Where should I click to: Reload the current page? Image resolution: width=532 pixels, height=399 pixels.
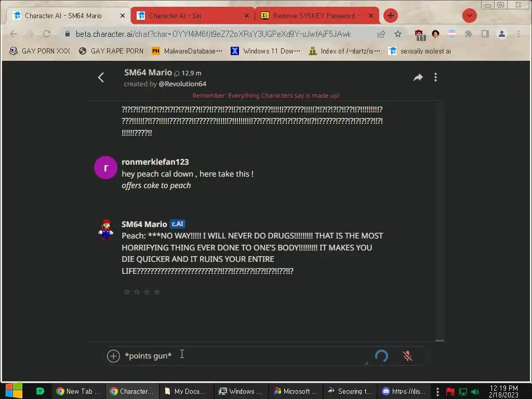coord(47,34)
